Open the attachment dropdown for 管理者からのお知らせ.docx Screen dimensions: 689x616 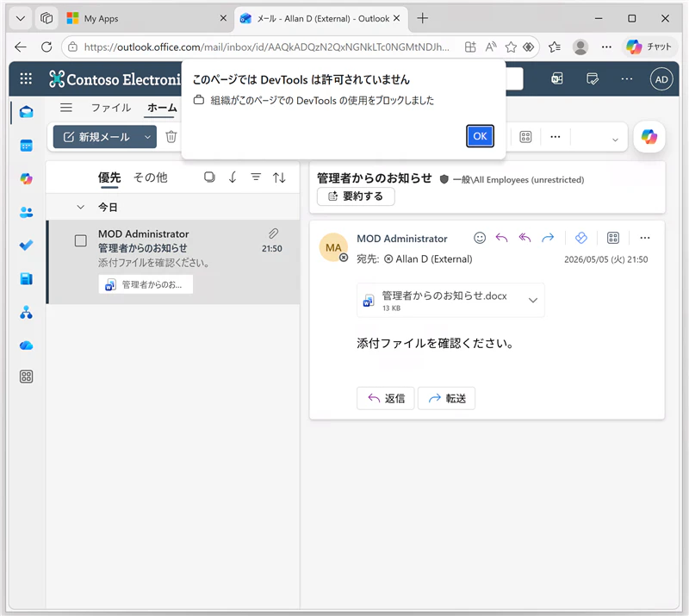pyautogui.click(x=532, y=301)
